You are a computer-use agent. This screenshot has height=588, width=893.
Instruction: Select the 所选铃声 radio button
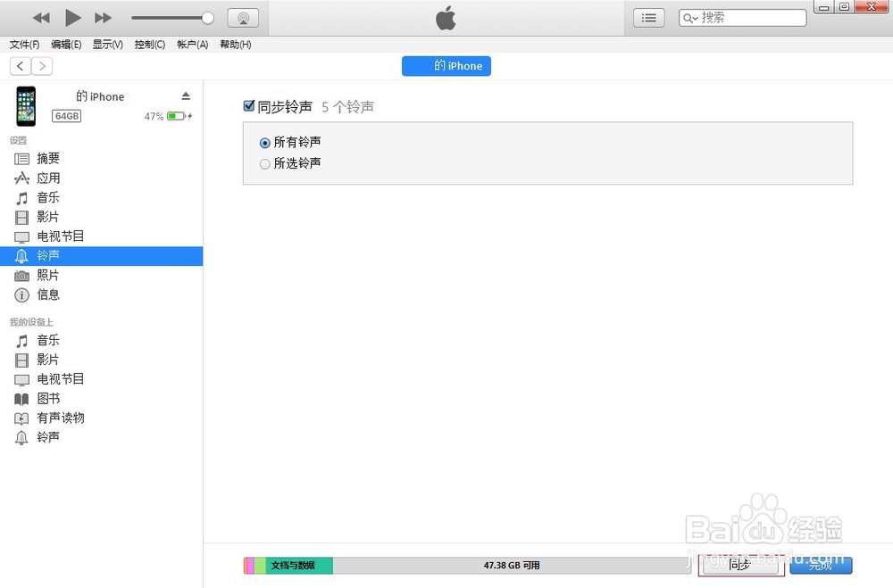pos(264,162)
